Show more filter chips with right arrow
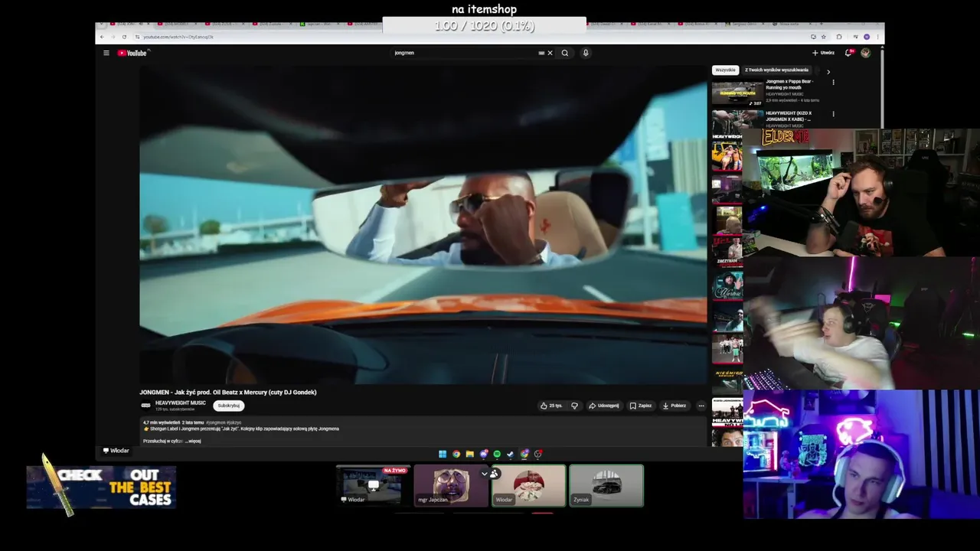Viewport: 980px width, 551px height. tap(828, 71)
